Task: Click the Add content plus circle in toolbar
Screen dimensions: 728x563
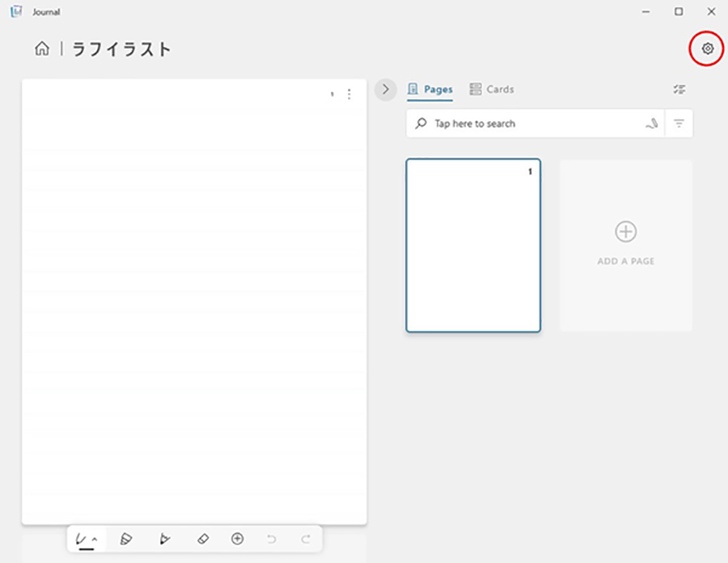Action: pyautogui.click(x=237, y=539)
